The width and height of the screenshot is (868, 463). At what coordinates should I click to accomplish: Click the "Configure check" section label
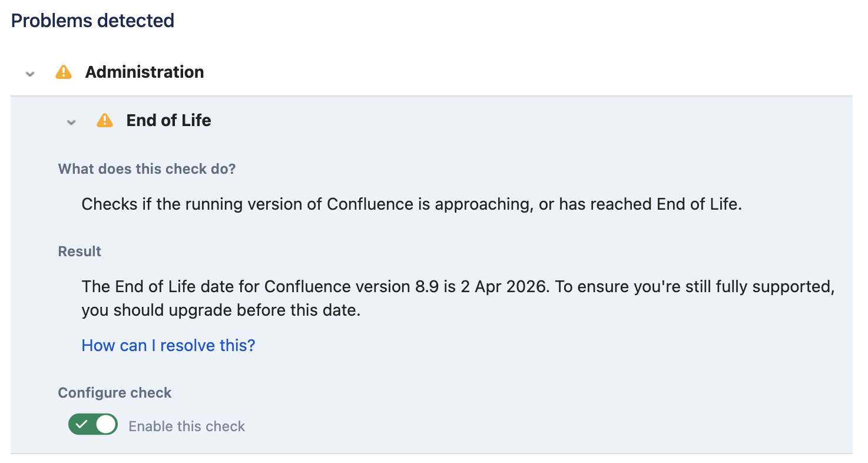[115, 393]
